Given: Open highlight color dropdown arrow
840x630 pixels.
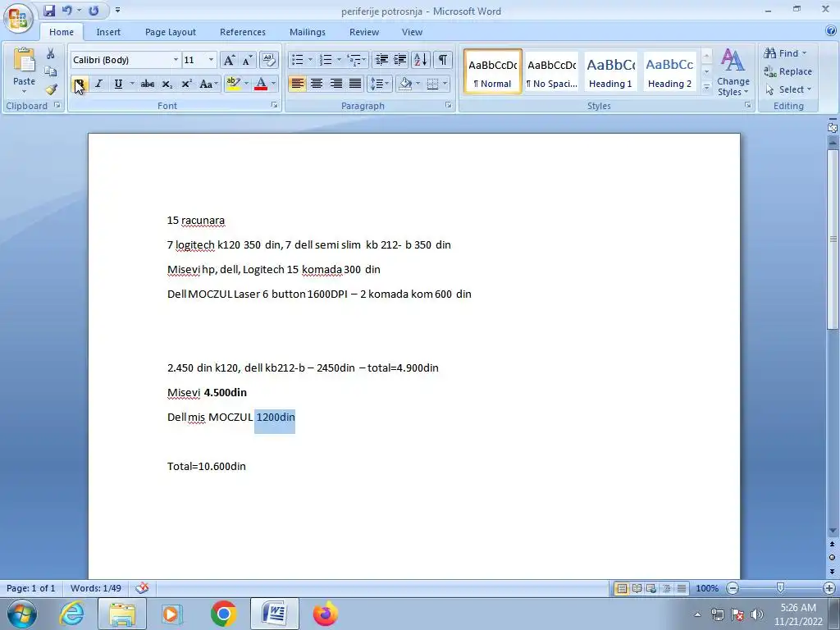Looking at the screenshot, I should [x=246, y=84].
